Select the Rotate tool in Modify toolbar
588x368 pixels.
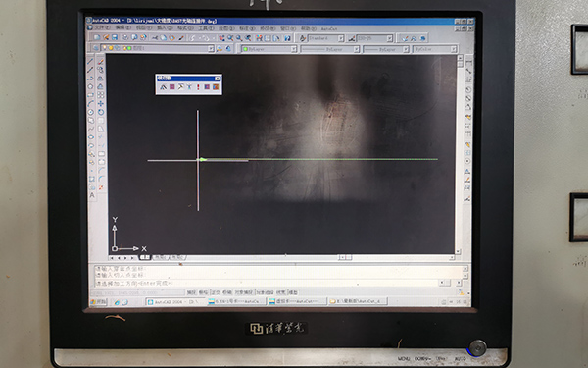point(101,112)
